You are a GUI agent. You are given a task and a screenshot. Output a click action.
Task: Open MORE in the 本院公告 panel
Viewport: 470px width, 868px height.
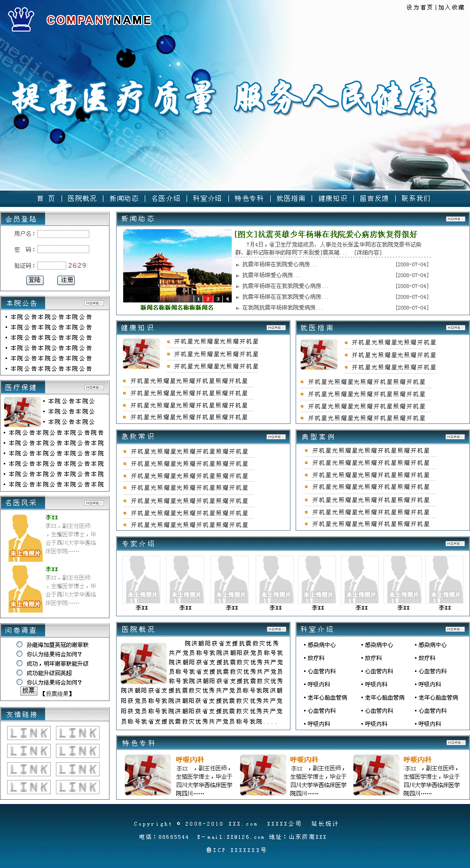pos(94,303)
